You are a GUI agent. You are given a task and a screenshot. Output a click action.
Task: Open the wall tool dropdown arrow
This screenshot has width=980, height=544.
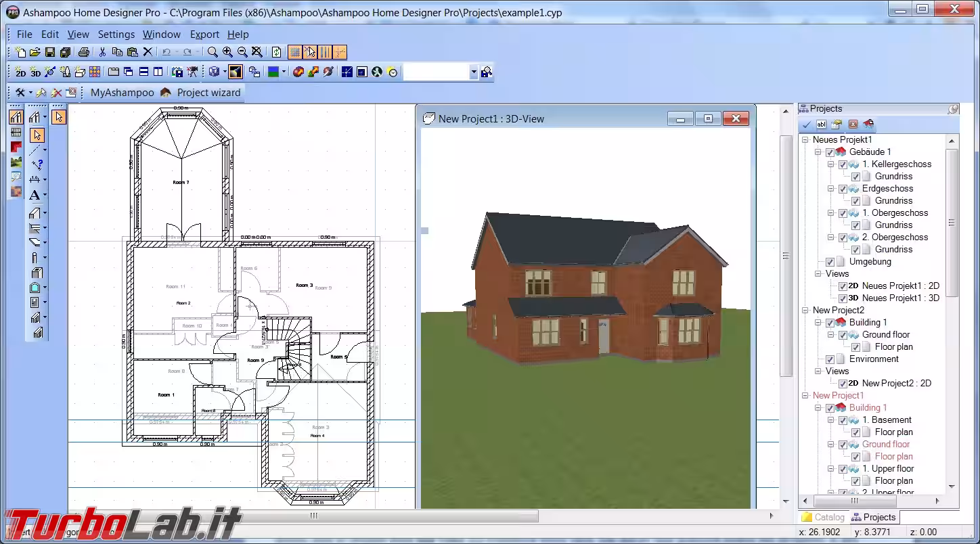(x=44, y=116)
